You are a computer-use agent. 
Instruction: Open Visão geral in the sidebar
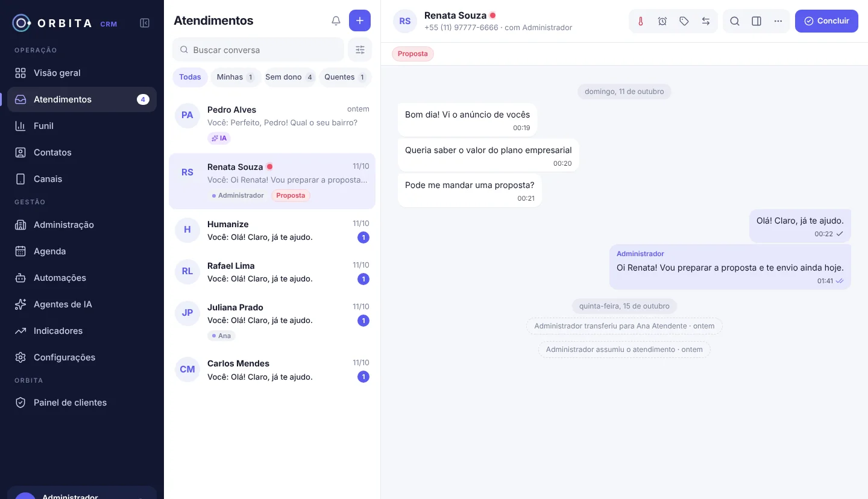click(x=82, y=73)
